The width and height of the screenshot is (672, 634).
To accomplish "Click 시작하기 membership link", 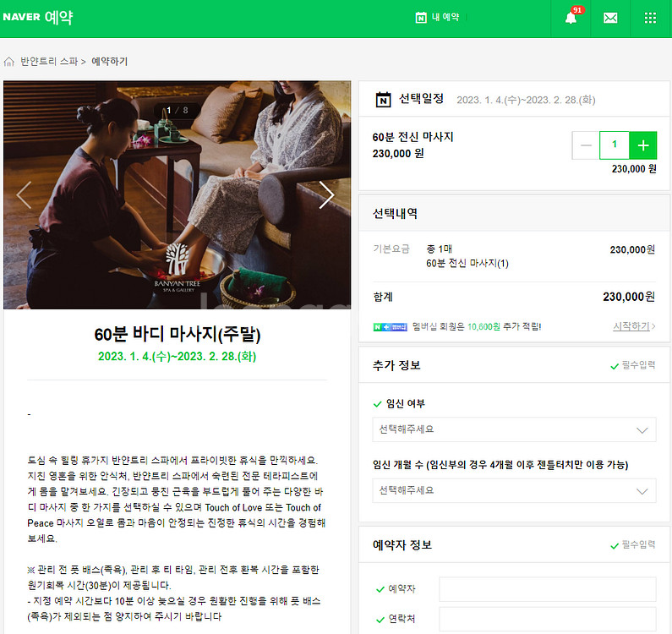I will pyautogui.click(x=634, y=326).
